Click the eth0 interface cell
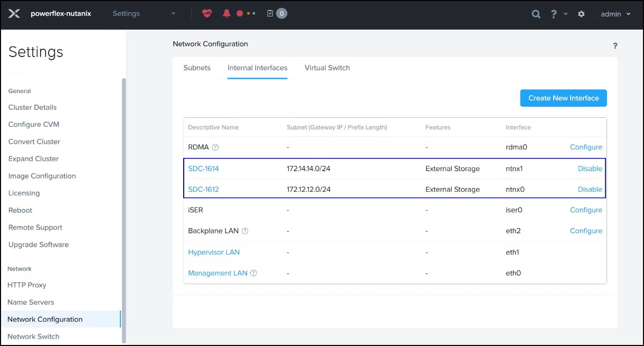Viewport: 644px width, 346px height. click(x=513, y=273)
